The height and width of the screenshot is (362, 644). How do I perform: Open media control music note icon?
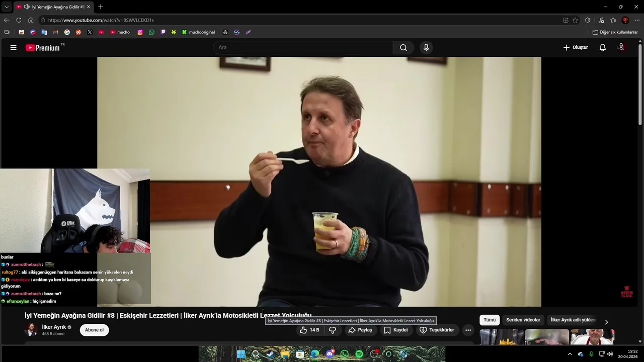pyautogui.click(x=601, y=20)
